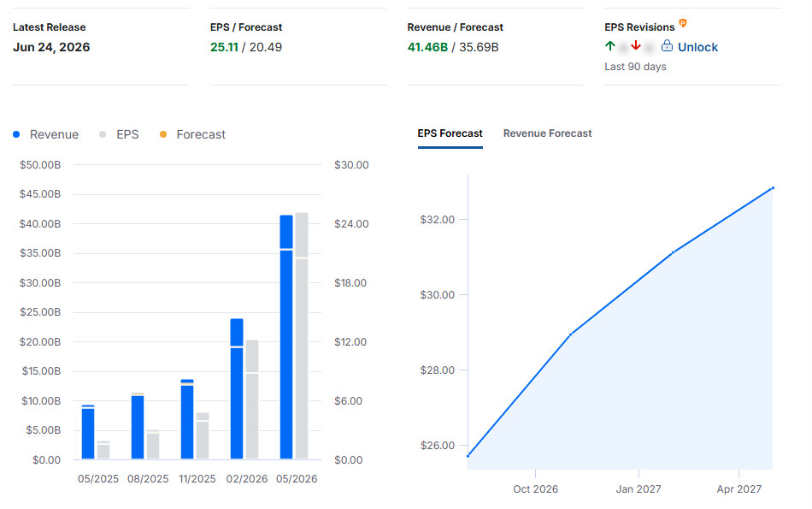This screenshot has width=812, height=509.
Task: Click the blue Revenue legend dot
Action: (x=16, y=135)
